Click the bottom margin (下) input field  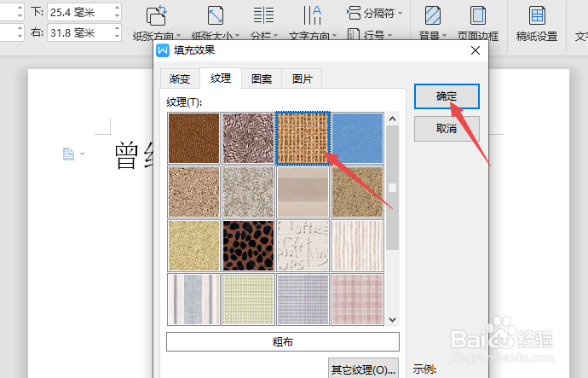tap(81, 13)
